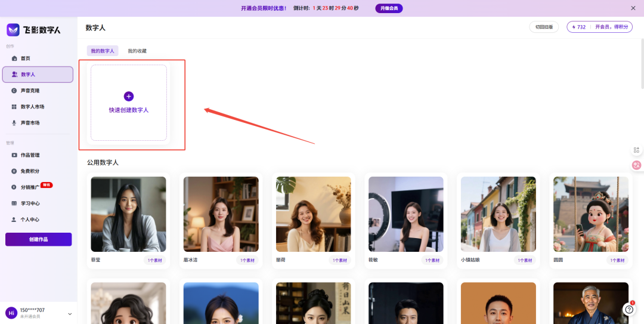644x324 pixels.
Task: Click the book icon beside 学习中心
Action: (x=14, y=203)
